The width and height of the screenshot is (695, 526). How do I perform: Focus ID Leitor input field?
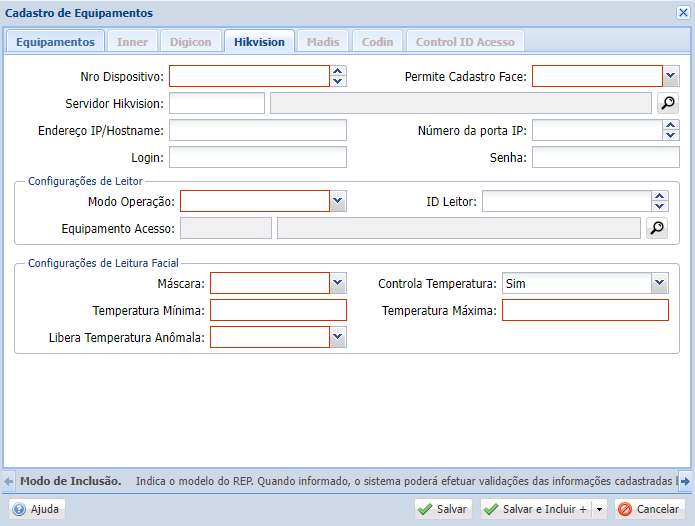[x=567, y=201]
